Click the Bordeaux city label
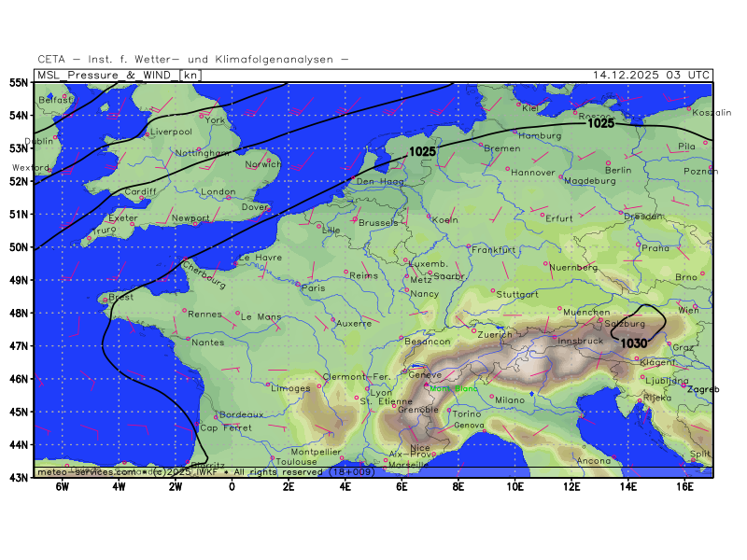 (241, 414)
